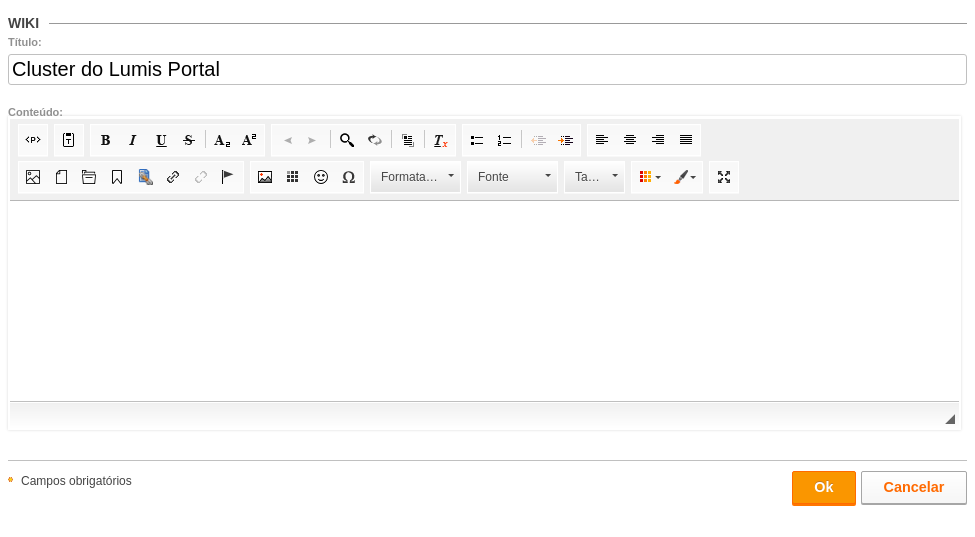Screen dimensions: 975x537
Task: Remove formatting with the Tx icon
Action: point(440,140)
